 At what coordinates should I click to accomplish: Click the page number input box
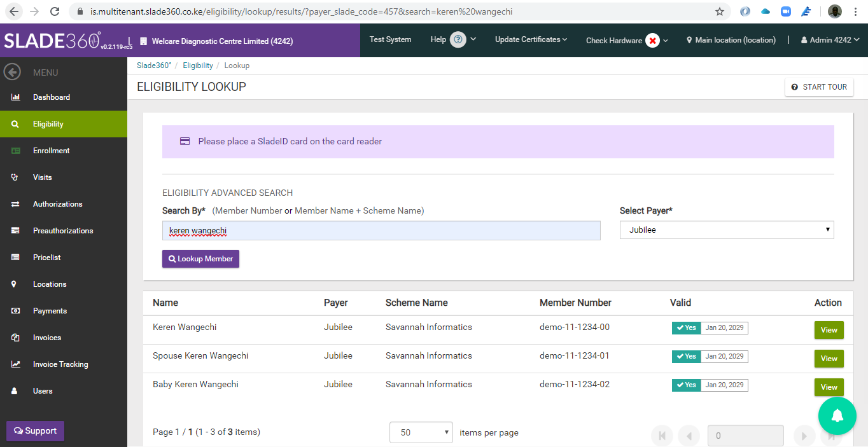(745, 436)
